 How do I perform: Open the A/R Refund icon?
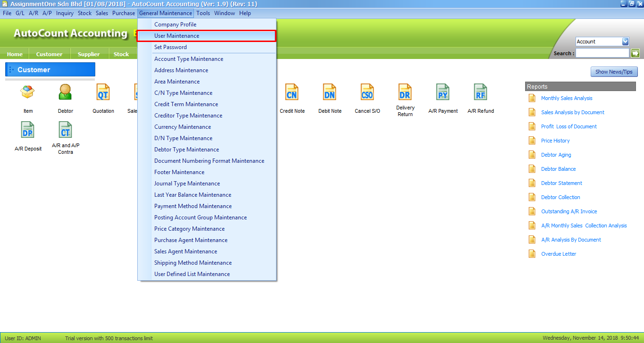[x=480, y=92]
